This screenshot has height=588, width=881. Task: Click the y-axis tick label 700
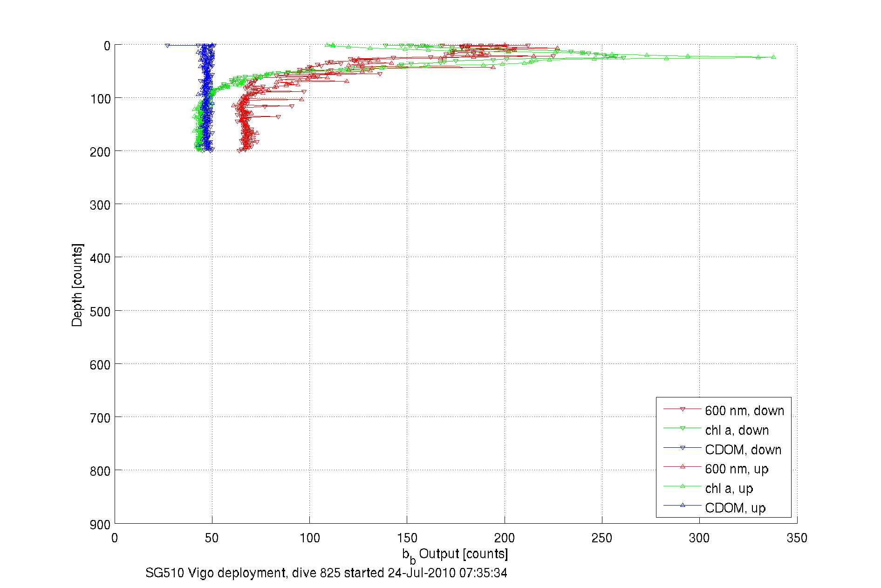click(x=100, y=418)
